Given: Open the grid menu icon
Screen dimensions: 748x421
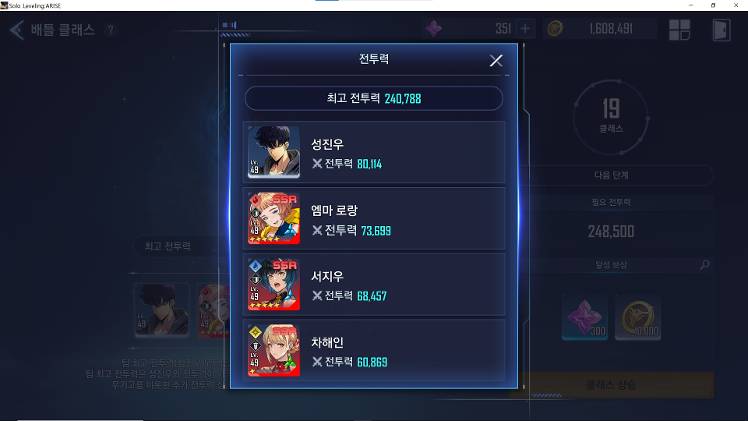Looking at the screenshot, I should tap(679, 30).
